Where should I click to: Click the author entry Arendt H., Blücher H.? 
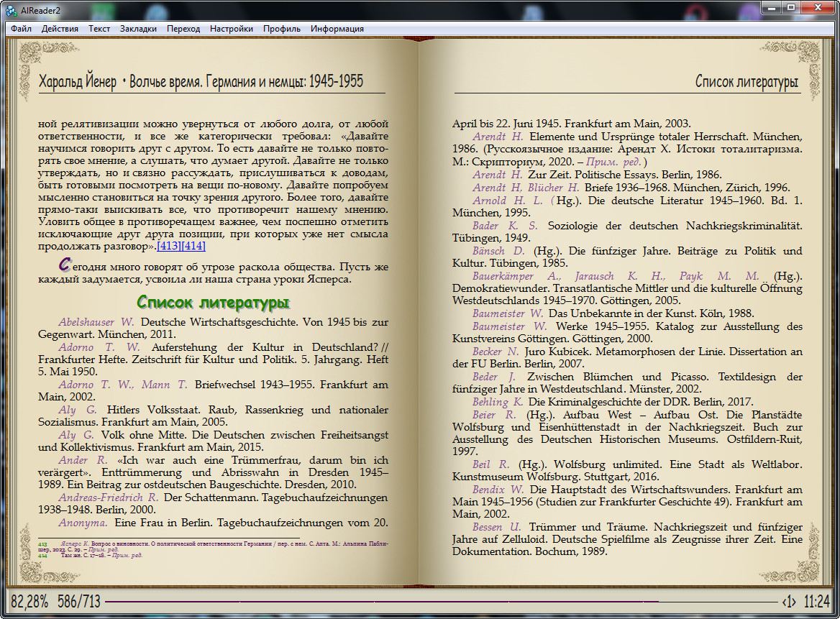(x=526, y=188)
